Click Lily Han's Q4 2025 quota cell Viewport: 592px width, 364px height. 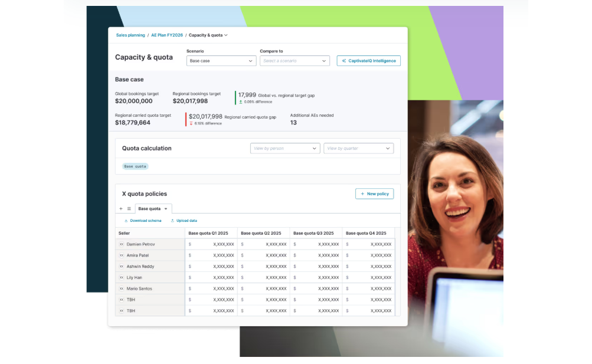(x=368, y=278)
